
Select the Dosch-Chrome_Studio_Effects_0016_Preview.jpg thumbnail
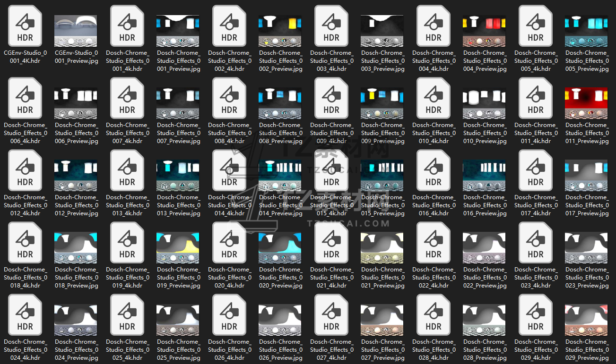[485, 176]
